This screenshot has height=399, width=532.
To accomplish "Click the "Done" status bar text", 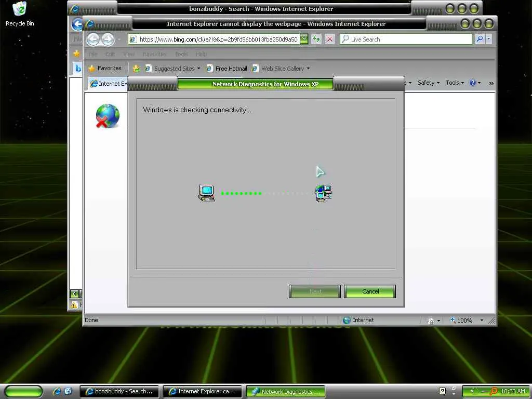I will point(91,320).
